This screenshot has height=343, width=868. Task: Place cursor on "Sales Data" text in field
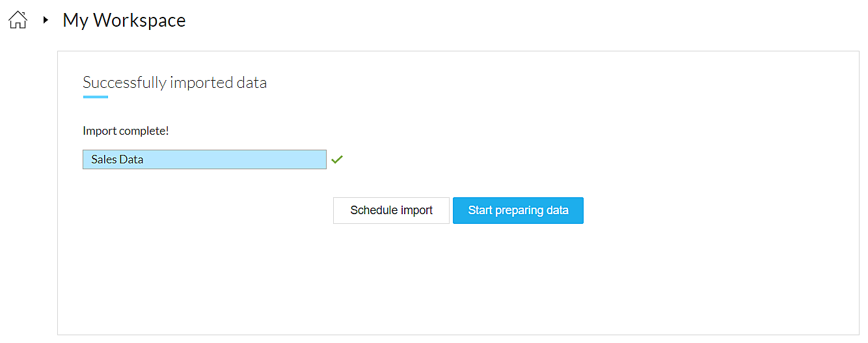[x=117, y=159]
